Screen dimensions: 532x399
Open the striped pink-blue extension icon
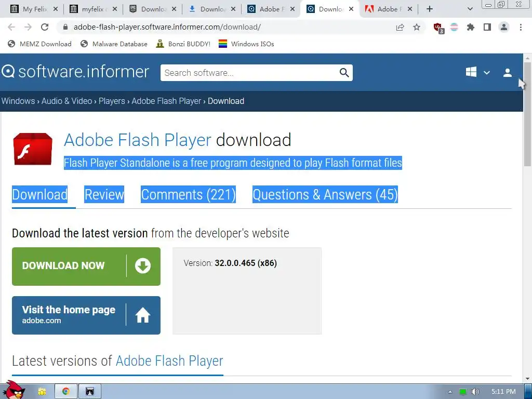pos(454,27)
